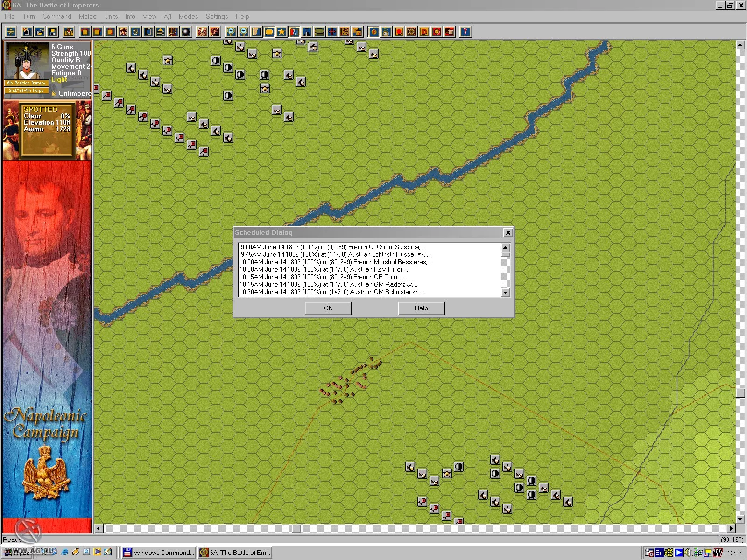This screenshot has height=560, width=747.
Task: Click the schedule list's down scroll arrow
Action: coord(506,293)
